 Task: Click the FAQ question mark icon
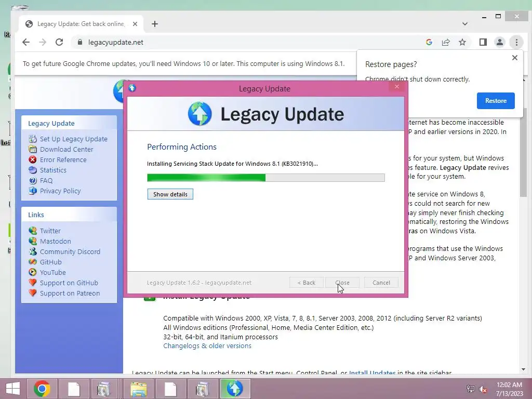[x=33, y=180]
